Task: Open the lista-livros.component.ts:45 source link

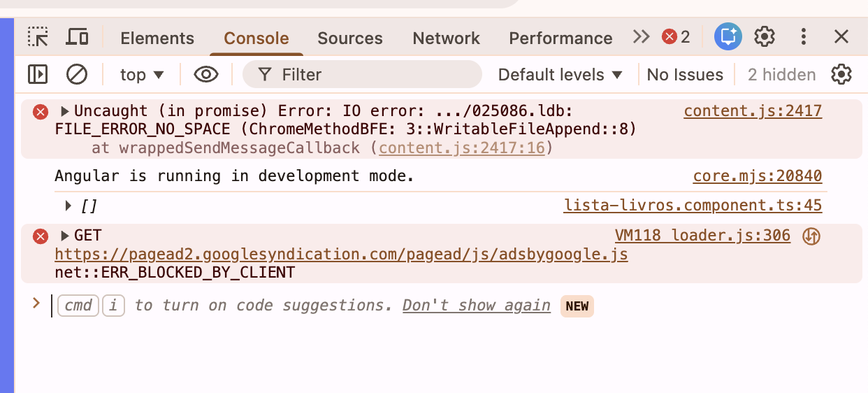Action: [693, 206]
